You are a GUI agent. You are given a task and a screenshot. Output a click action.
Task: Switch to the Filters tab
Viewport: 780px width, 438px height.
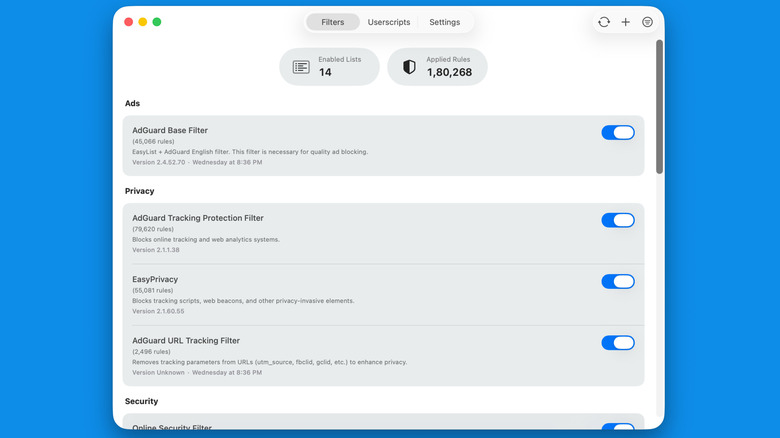tap(332, 22)
